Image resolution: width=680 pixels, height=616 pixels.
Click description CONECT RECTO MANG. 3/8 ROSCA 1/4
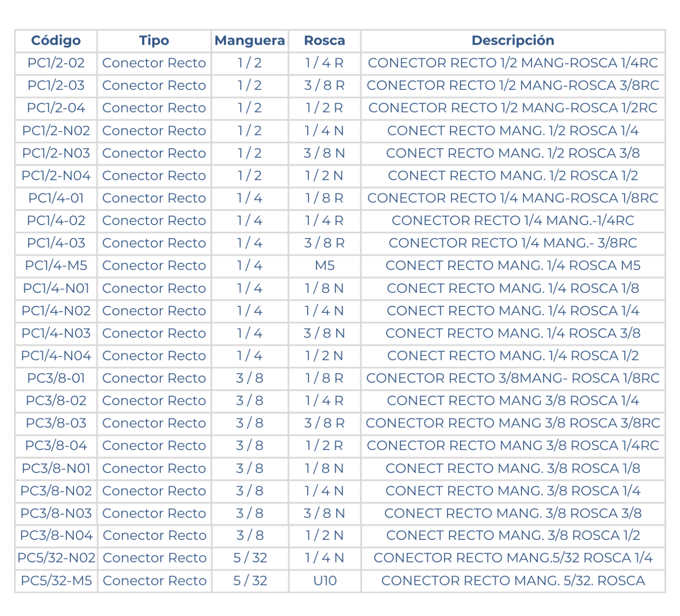(x=513, y=491)
